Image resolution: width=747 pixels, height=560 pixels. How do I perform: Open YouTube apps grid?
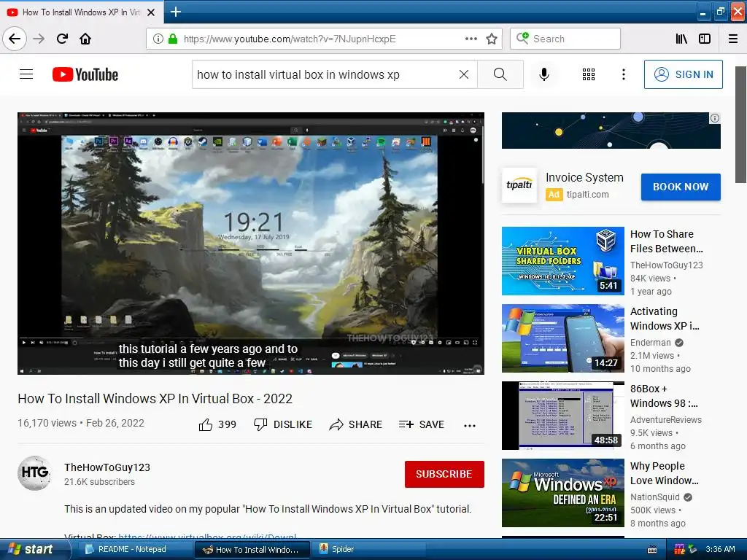(589, 74)
